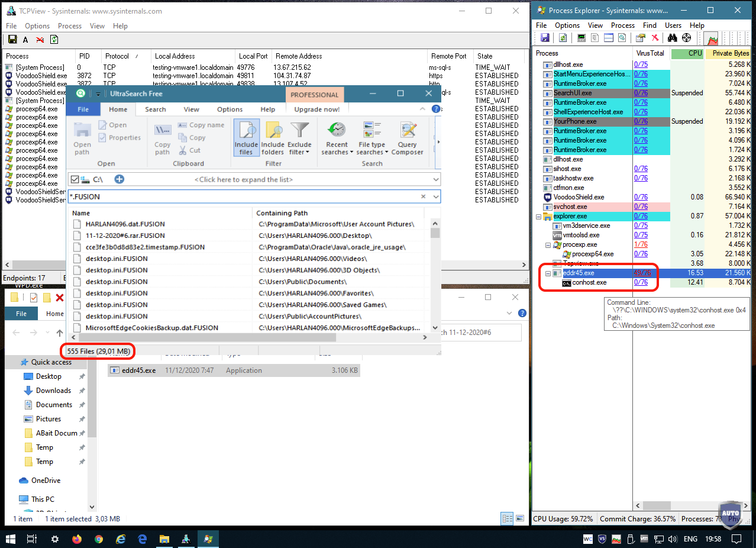The width and height of the screenshot is (756, 548).
Task: Open the Query Composer in UltraSearch
Action: pyautogui.click(x=407, y=139)
